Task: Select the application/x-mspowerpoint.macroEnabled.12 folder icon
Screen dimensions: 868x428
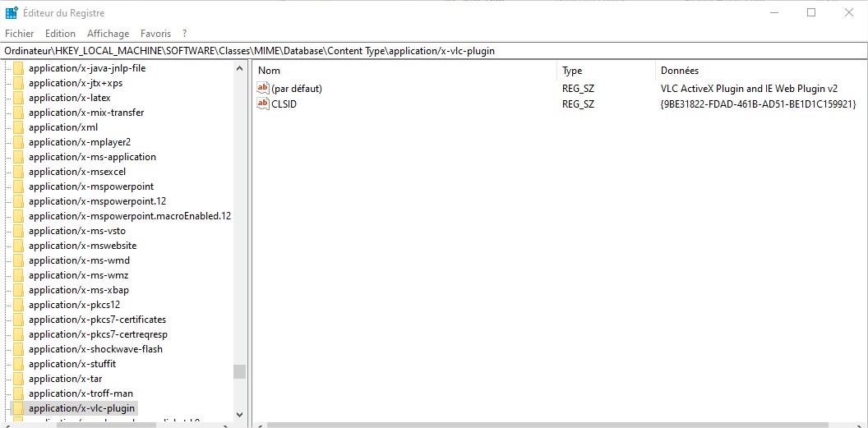Action: click(19, 216)
